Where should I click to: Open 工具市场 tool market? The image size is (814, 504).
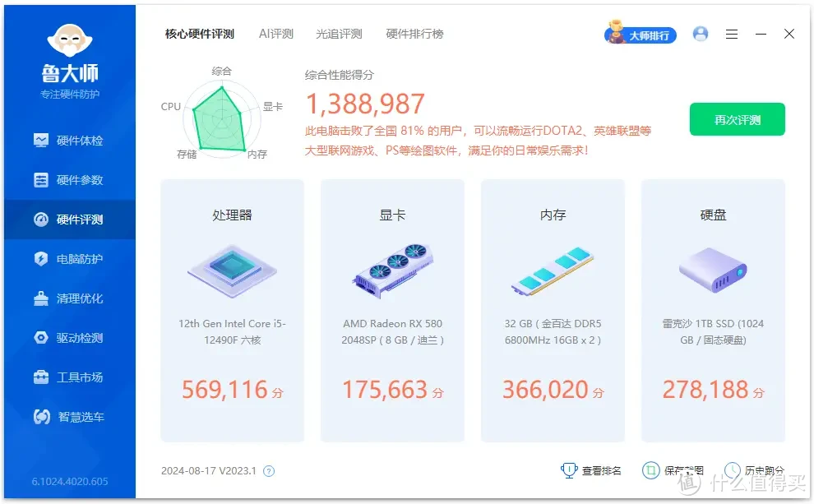[70, 377]
